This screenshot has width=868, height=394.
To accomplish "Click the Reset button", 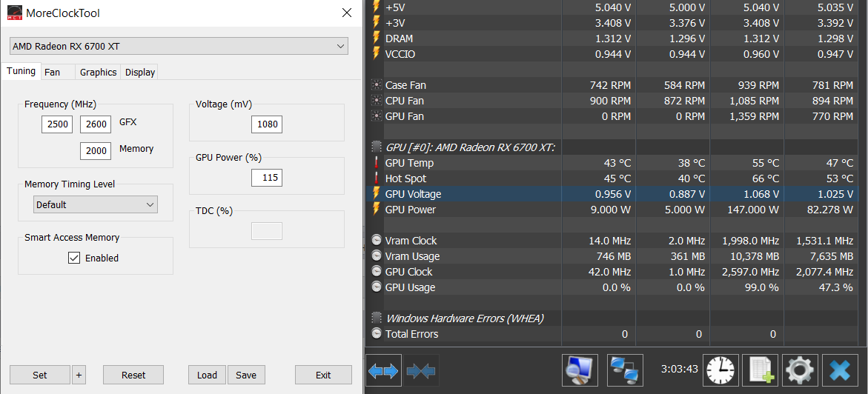I will pyautogui.click(x=133, y=375).
